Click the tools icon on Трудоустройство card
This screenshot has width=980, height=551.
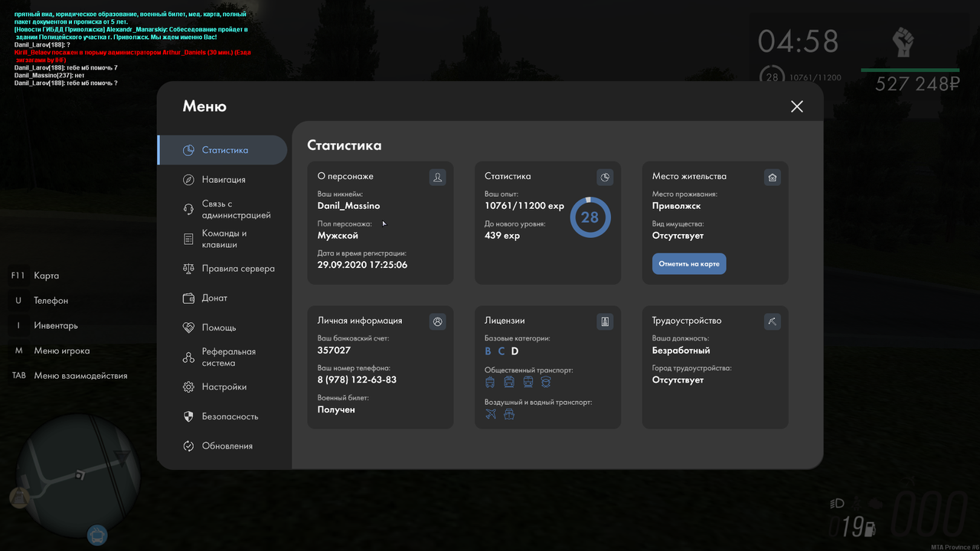coord(773,322)
